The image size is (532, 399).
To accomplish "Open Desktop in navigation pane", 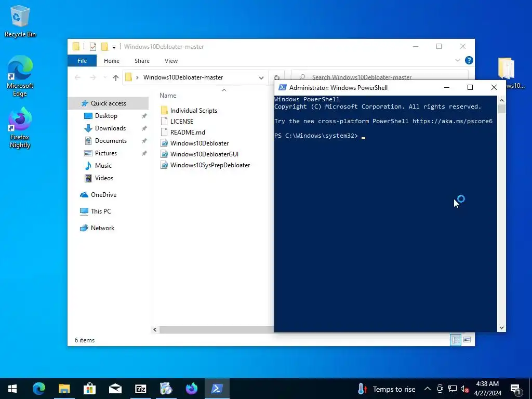I will click(106, 116).
